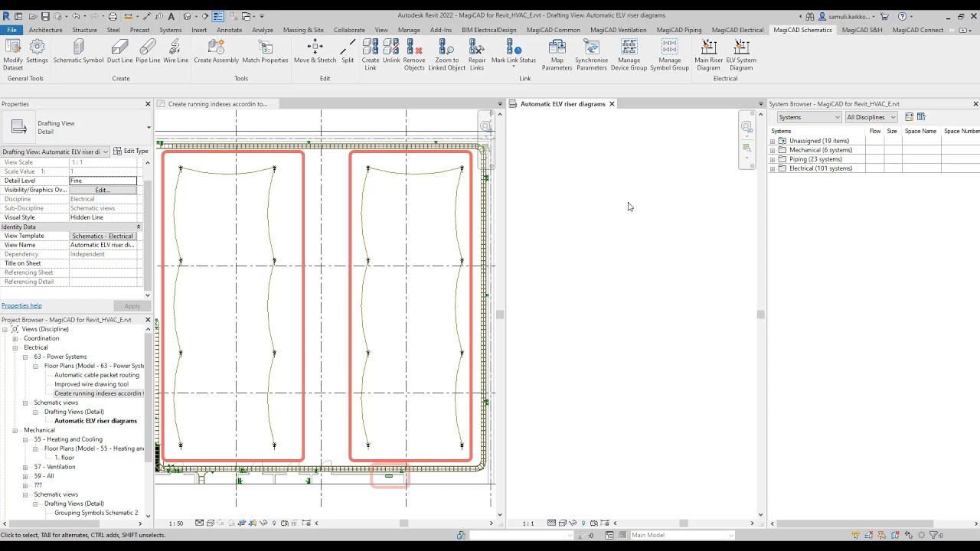This screenshot has width=980, height=551.
Task: Click the Flow column header
Action: click(874, 131)
